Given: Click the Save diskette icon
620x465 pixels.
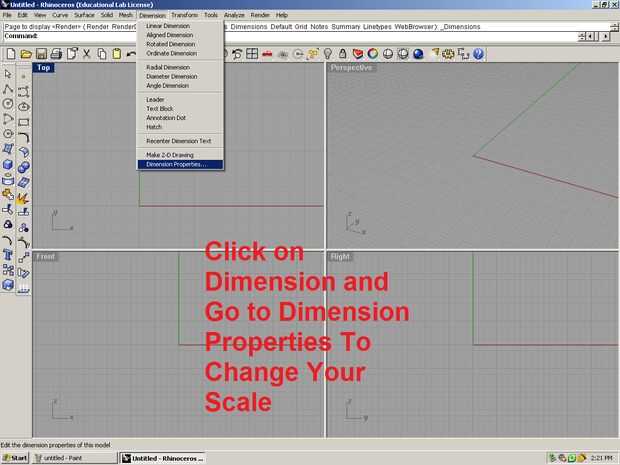Looking at the screenshot, I should tap(41, 54).
